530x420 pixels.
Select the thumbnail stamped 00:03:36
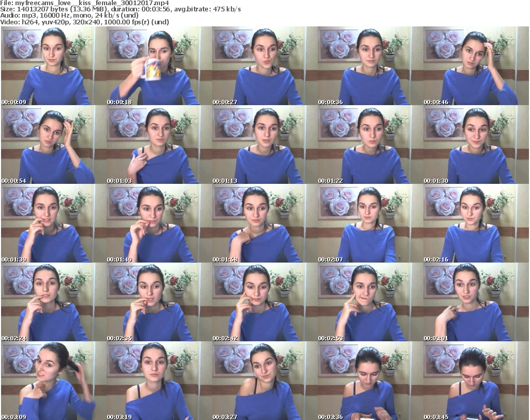tap(370, 381)
